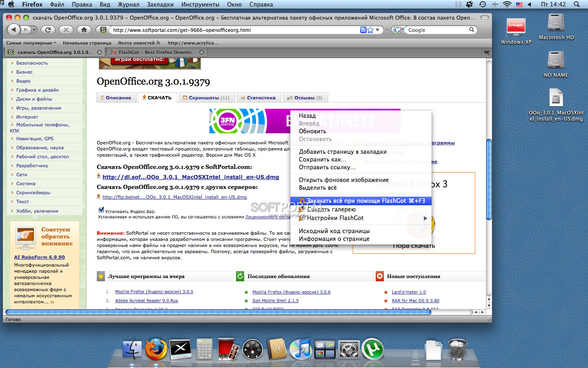The width and height of the screenshot is (588, 368).
Task: Click the Wi-Fi status icon in menu bar
Action: (507, 4)
